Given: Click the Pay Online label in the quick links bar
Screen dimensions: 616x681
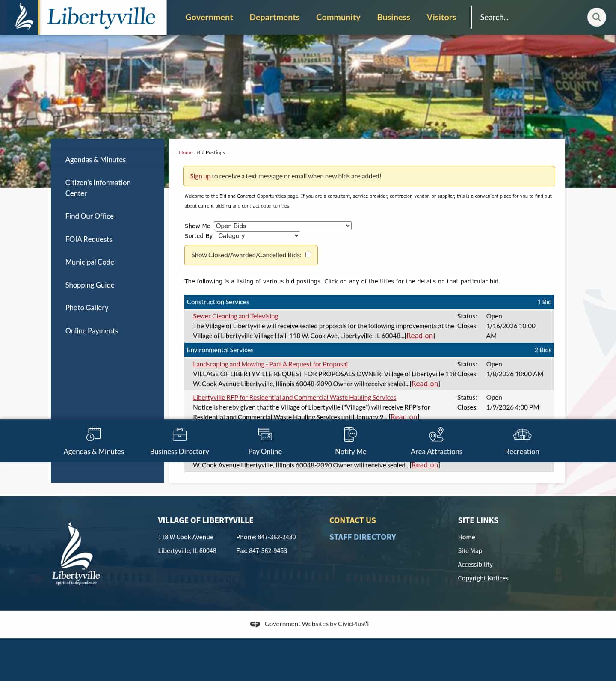Looking at the screenshot, I should point(265,452).
